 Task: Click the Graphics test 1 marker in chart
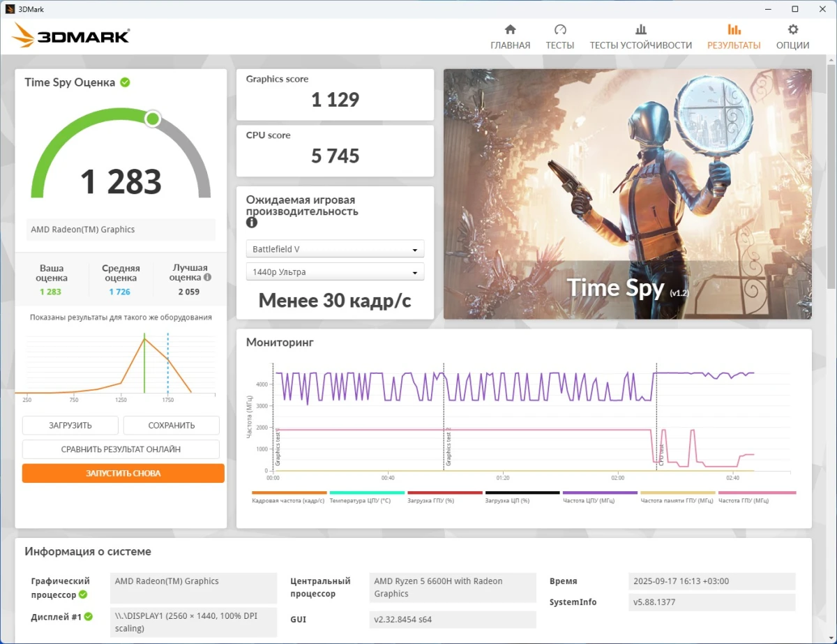[277, 447]
